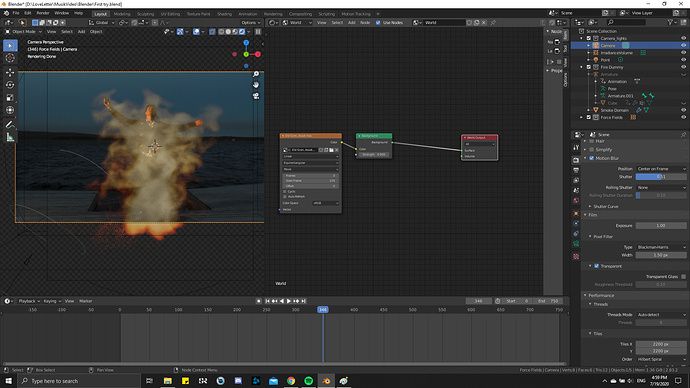Hide the Camera object in outliner
The width and height of the screenshot is (690, 388).
click(x=683, y=45)
